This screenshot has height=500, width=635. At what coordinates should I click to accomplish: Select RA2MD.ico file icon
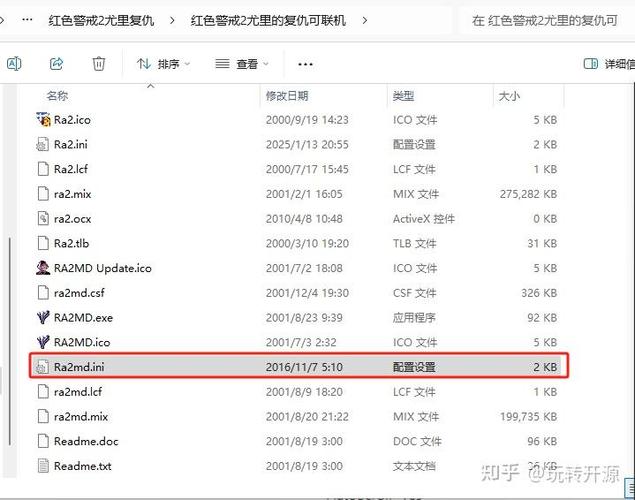[x=43, y=342]
